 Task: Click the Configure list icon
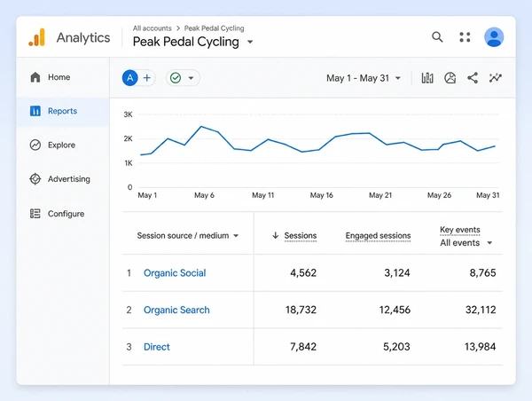35,214
